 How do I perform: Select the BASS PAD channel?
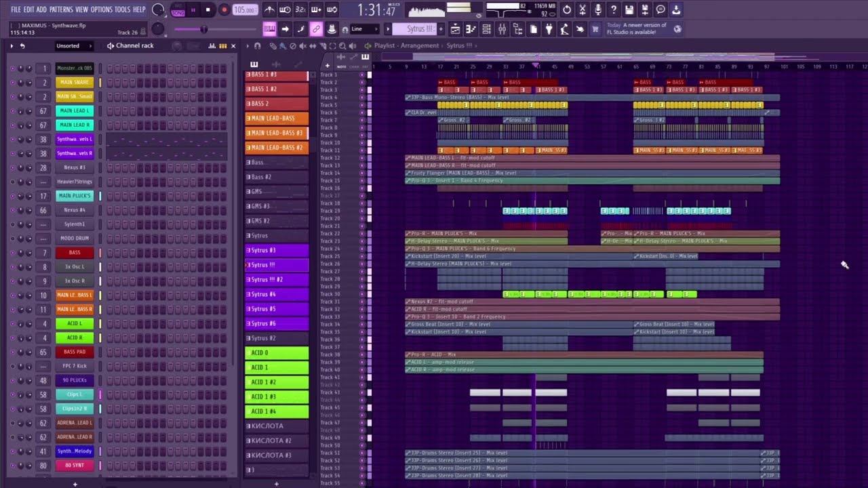point(75,352)
